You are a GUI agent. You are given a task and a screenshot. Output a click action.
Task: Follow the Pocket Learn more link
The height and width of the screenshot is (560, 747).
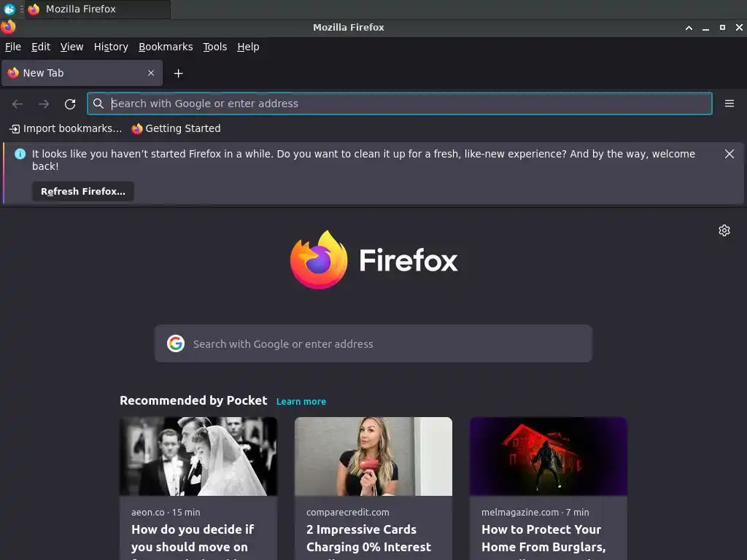pos(301,402)
